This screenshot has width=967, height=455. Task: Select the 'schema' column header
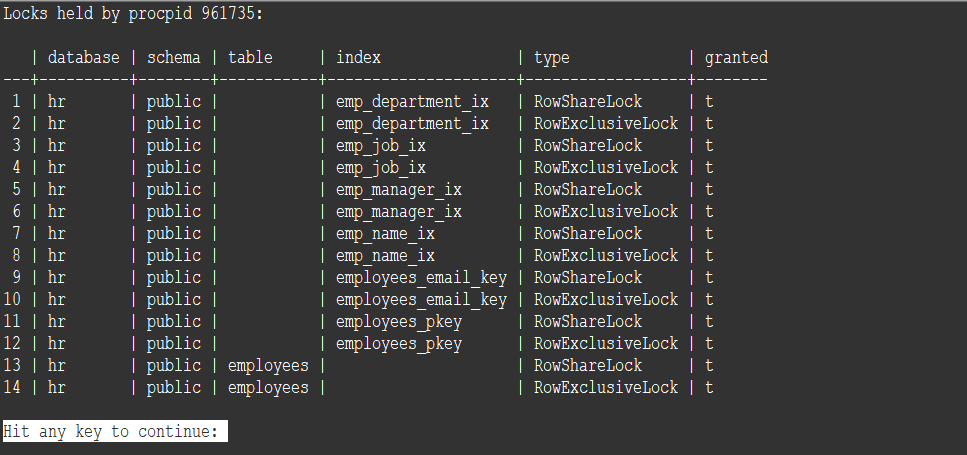click(173, 57)
